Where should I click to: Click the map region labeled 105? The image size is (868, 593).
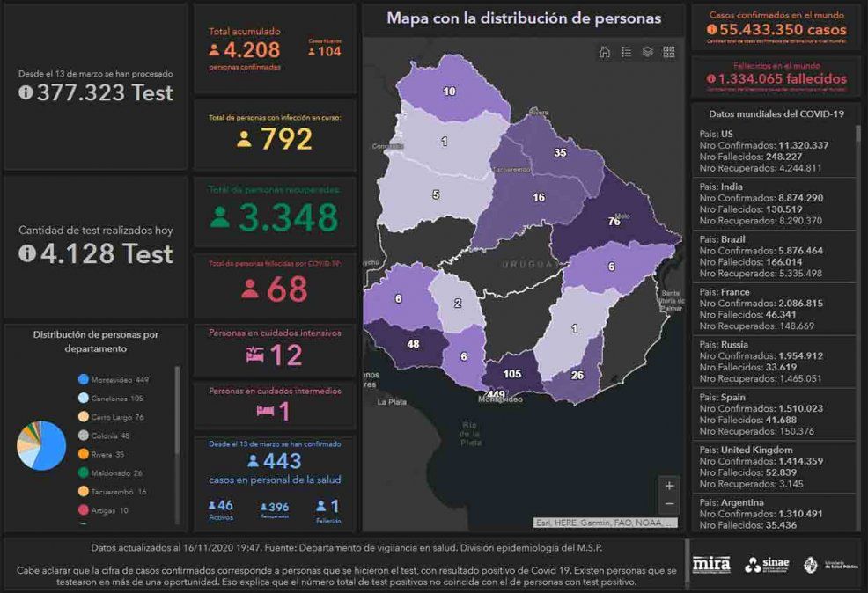[x=511, y=374]
